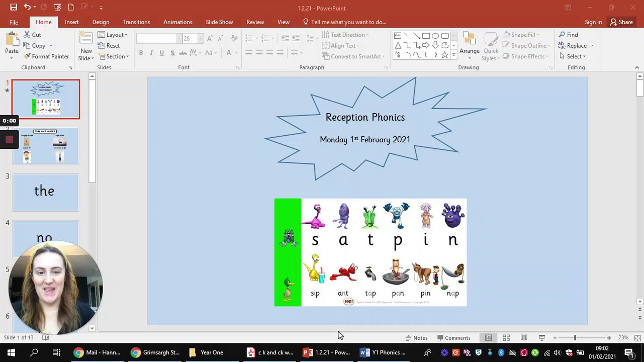644x362 pixels.
Task: Open the Animations tab
Action: click(177, 22)
